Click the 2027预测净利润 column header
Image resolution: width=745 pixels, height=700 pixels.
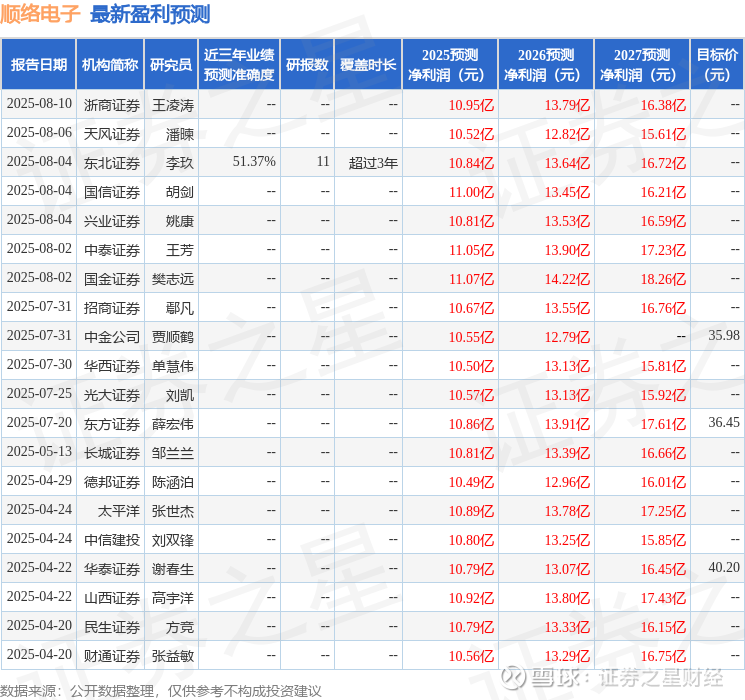click(x=642, y=64)
